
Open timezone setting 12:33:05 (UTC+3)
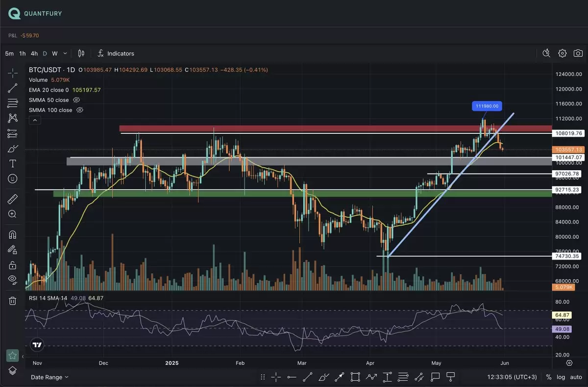pos(513,377)
